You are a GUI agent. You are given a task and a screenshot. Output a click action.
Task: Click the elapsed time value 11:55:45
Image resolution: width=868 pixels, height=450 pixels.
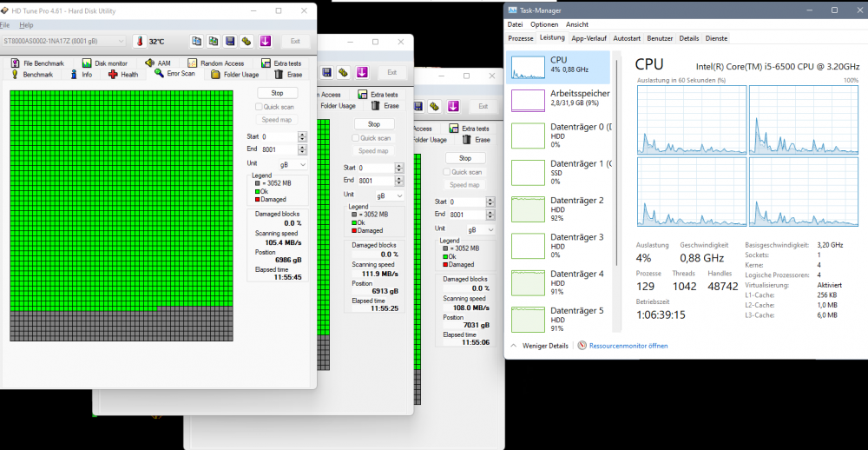click(x=288, y=277)
